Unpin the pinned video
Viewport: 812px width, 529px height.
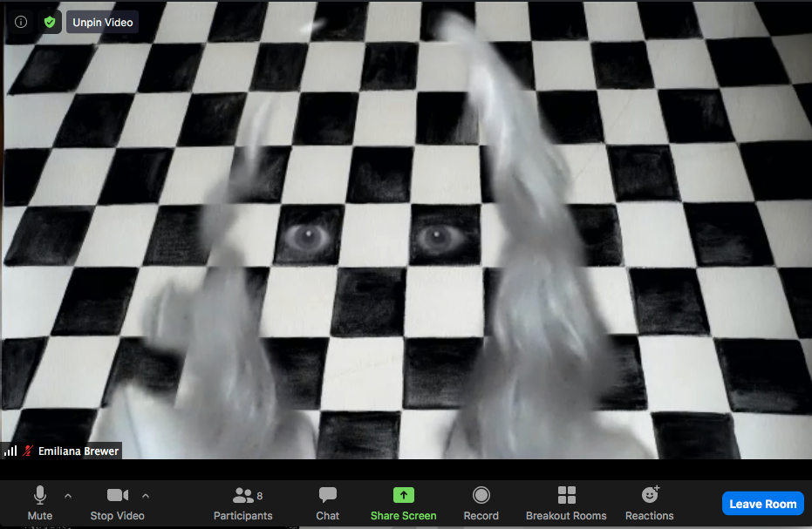click(103, 22)
